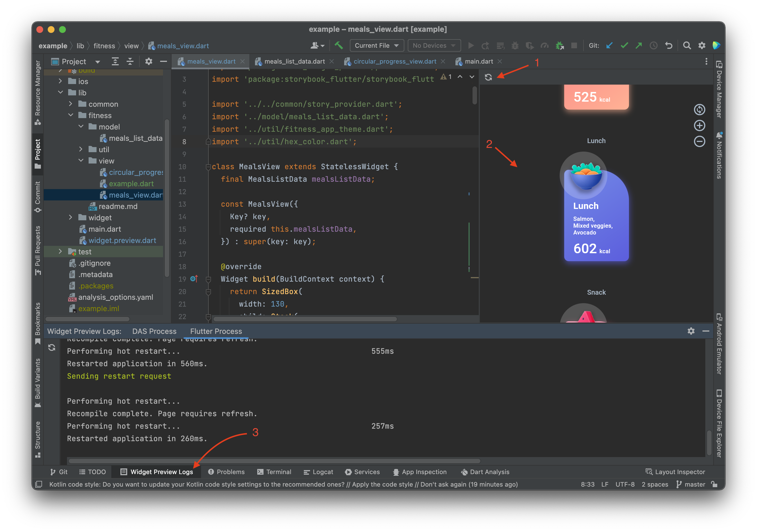Click the reset zoom icon in preview
This screenshot has width=757, height=532.
pos(699,109)
